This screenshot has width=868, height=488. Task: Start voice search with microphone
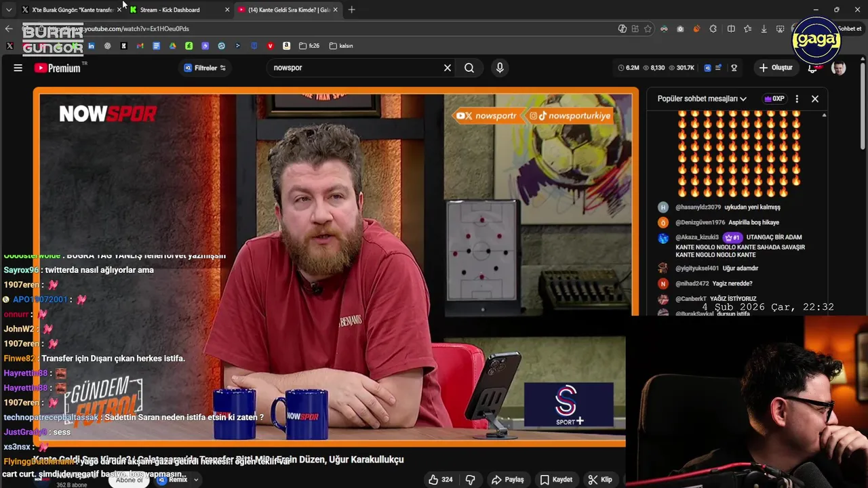coord(500,68)
